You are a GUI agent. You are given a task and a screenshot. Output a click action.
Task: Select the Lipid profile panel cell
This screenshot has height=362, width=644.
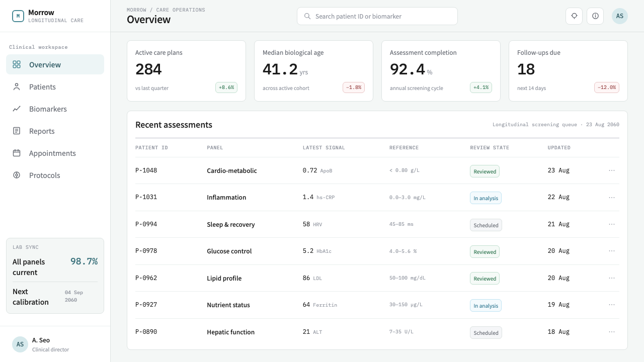click(x=224, y=278)
